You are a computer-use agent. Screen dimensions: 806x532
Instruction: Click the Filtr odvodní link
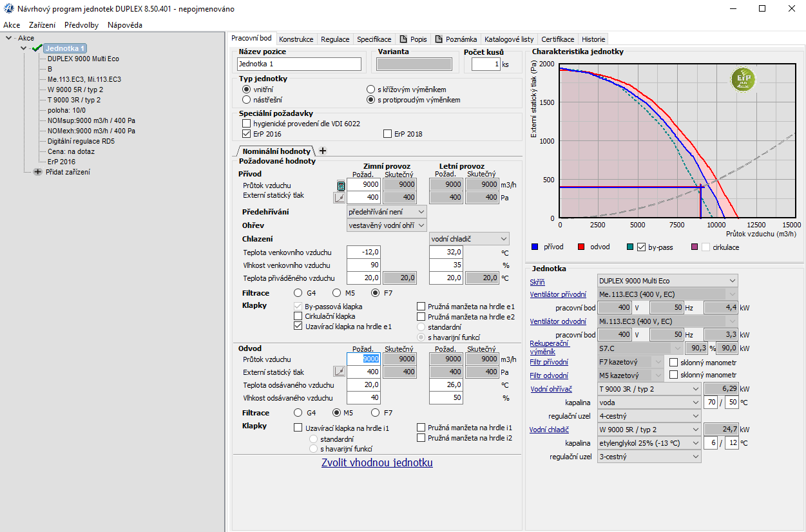coord(549,375)
